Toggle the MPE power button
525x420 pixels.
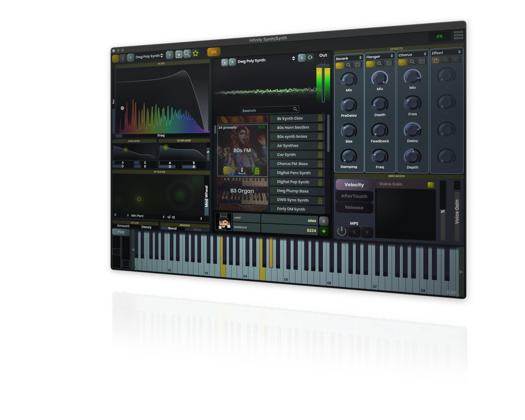point(342,231)
